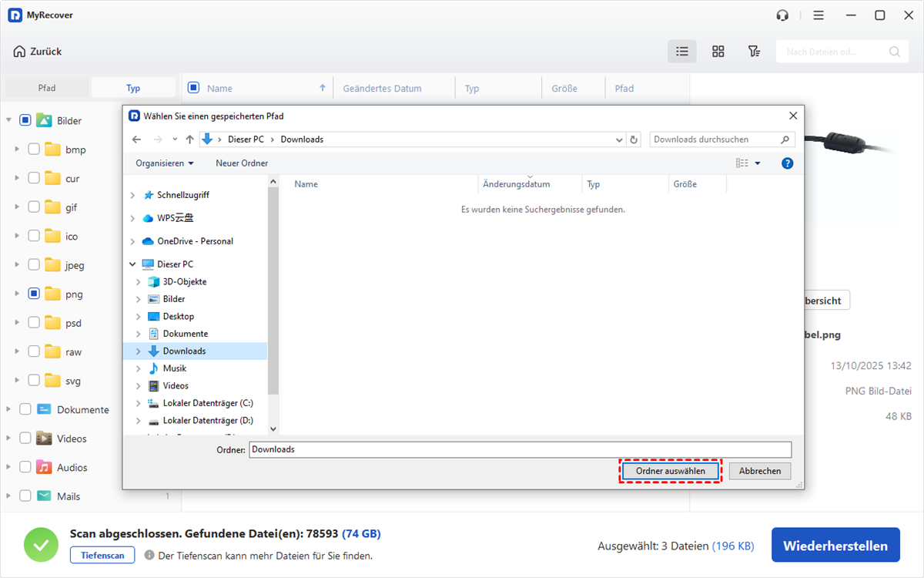Uncheck the png folder checkbox

click(34, 294)
